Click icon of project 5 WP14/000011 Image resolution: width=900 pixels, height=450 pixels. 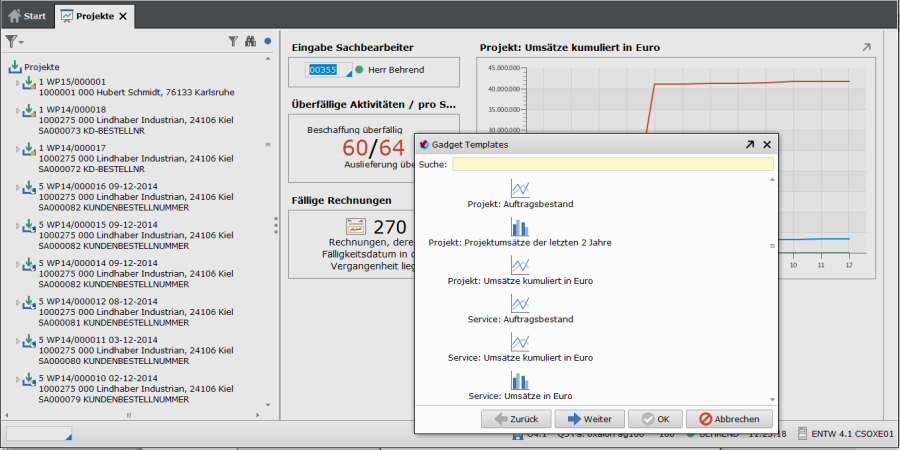pyautogui.click(x=29, y=342)
